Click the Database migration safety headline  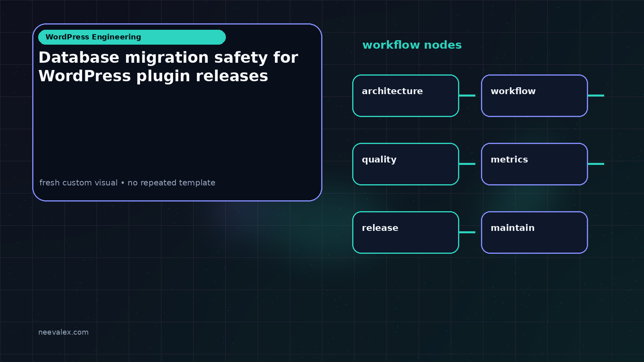coord(168,67)
